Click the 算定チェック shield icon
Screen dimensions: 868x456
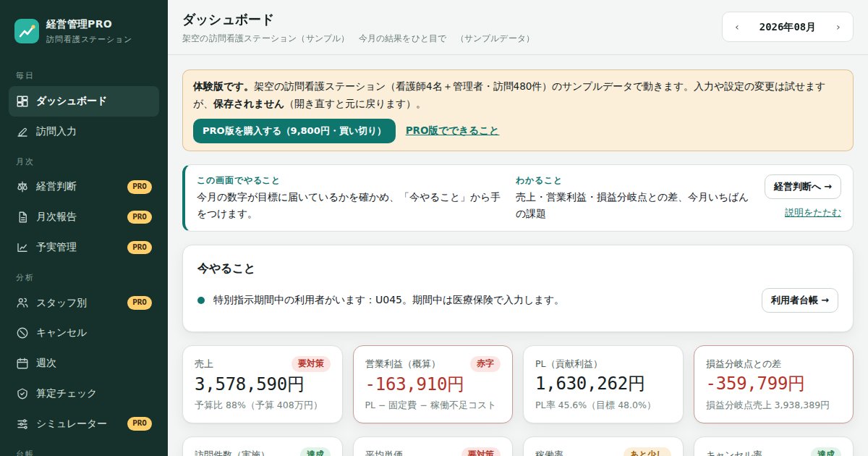point(22,394)
